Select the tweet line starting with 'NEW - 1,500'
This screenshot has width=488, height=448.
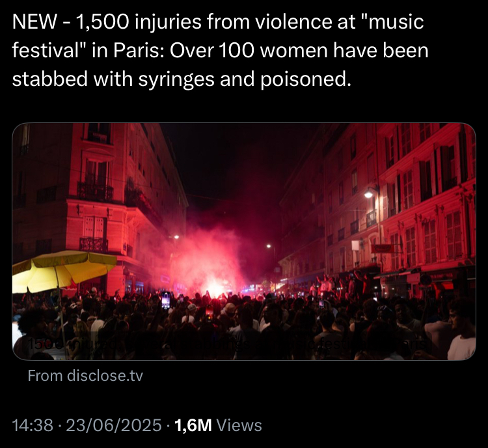(x=218, y=22)
